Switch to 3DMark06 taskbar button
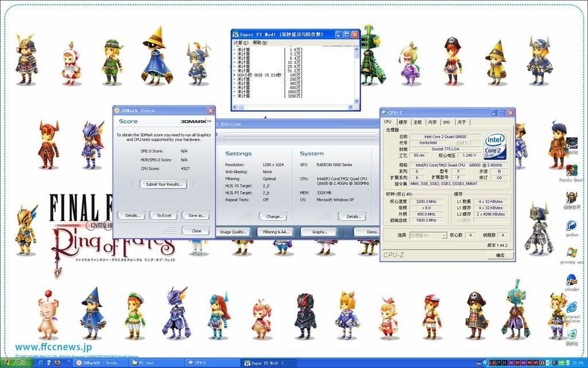The width and height of the screenshot is (588, 368). tap(100, 363)
